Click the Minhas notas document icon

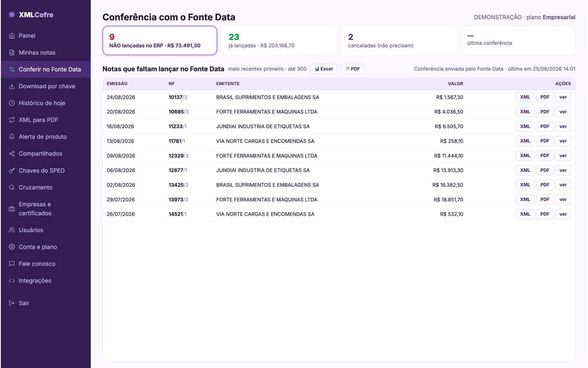coord(12,53)
